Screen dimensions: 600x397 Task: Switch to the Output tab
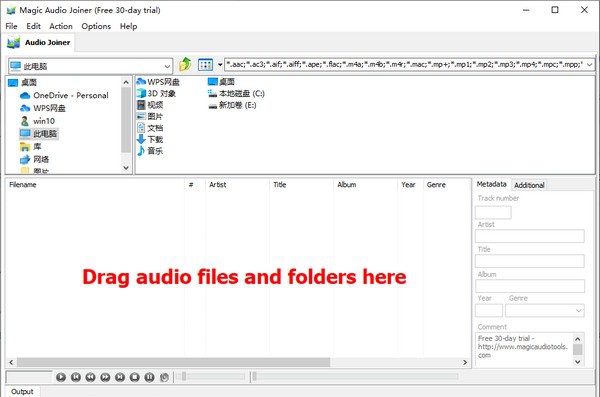(22, 392)
